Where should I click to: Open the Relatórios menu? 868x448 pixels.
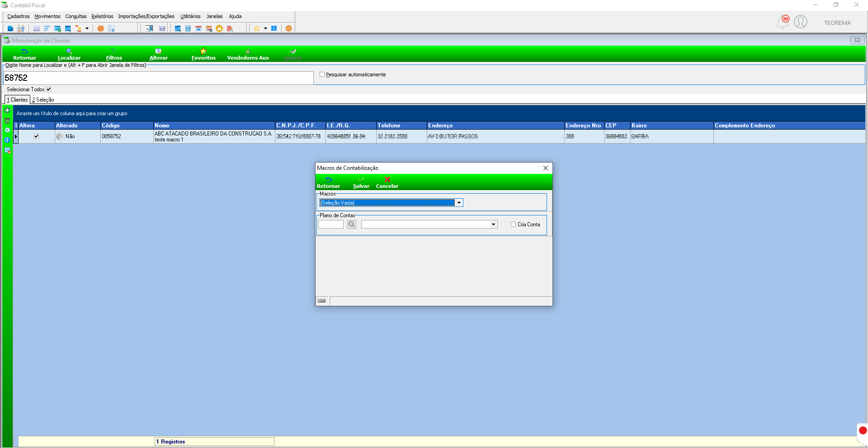102,16
